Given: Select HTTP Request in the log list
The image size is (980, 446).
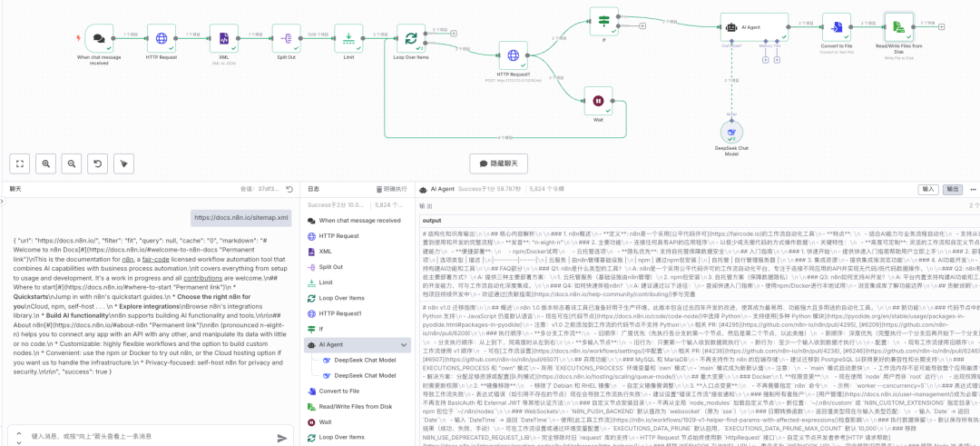Looking at the screenshot, I should [358, 236].
